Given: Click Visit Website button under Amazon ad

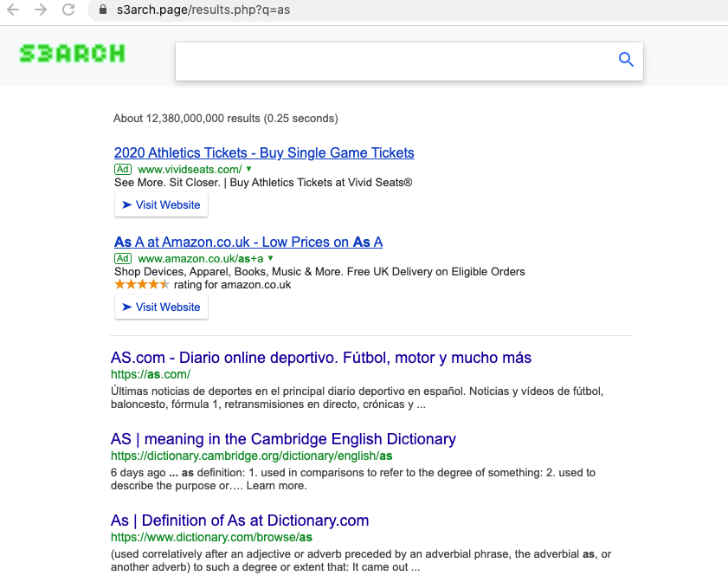Looking at the screenshot, I should point(161,307).
